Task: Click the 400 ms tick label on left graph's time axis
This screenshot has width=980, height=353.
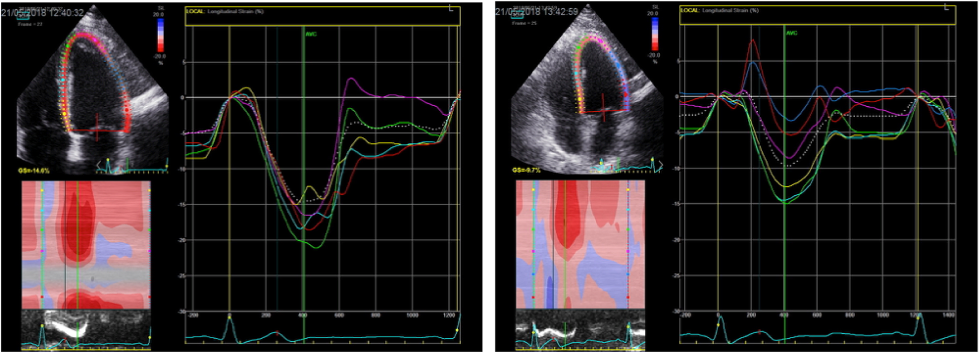Action: [303, 315]
